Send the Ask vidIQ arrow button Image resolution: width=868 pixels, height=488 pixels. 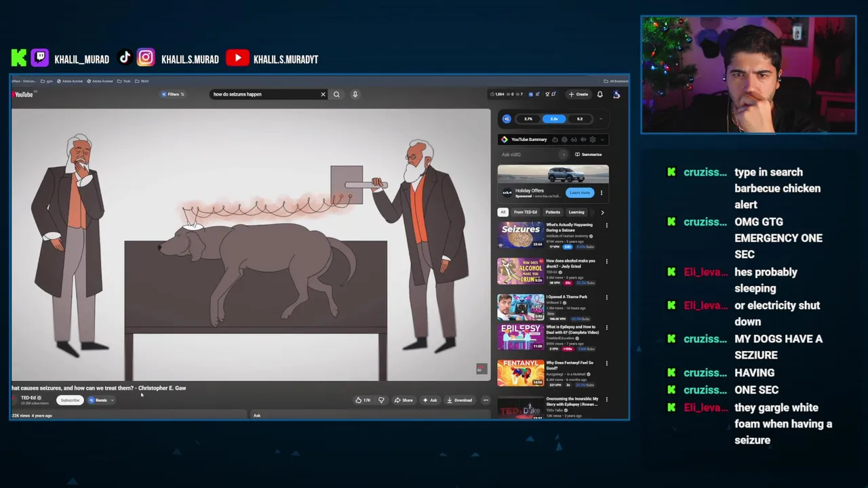(563, 155)
